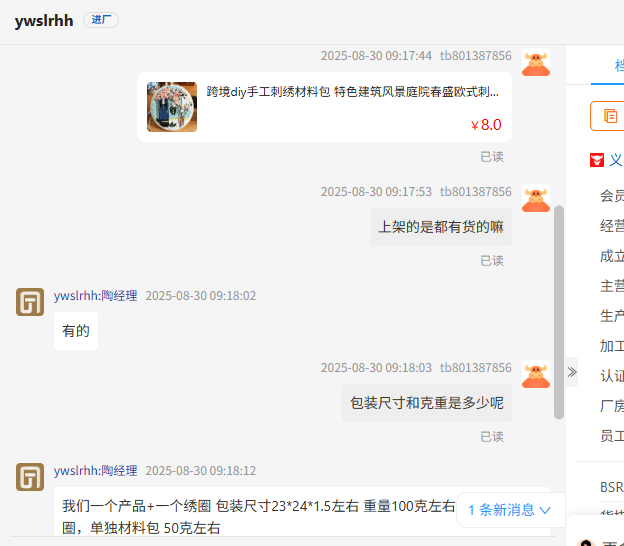Image resolution: width=624 pixels, height=546 pixels.
Task: Click the 进厂 badge next to ywslrhh
Action: point(101,20)
